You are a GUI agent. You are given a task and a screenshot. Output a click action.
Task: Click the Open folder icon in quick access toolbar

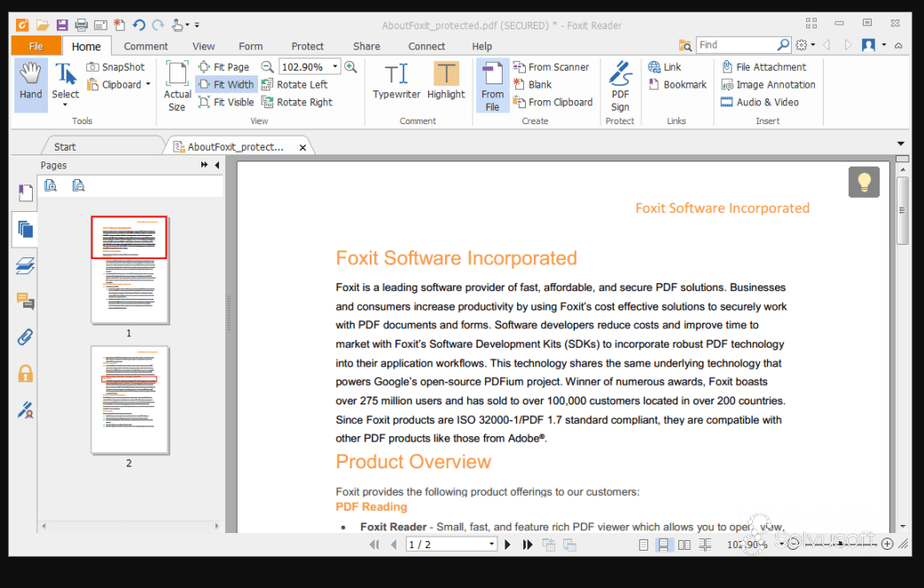point(43,25)
